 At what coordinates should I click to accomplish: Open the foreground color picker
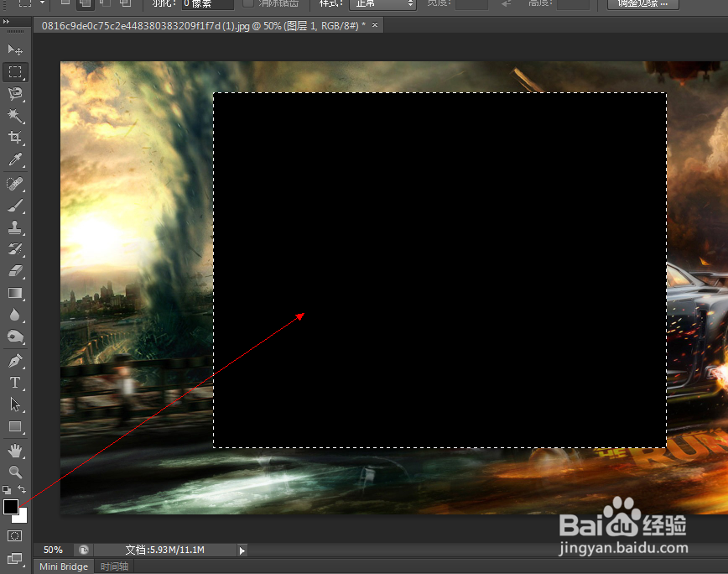tap(10, 507)
